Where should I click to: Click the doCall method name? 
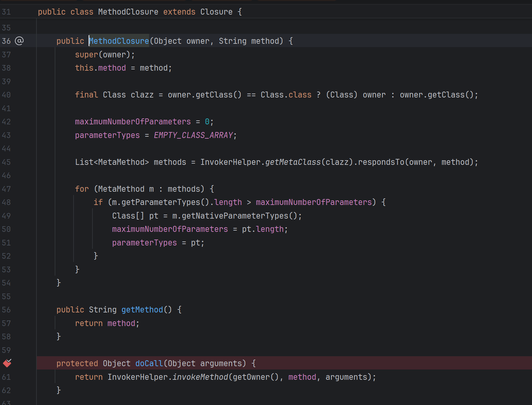(149, 364)
